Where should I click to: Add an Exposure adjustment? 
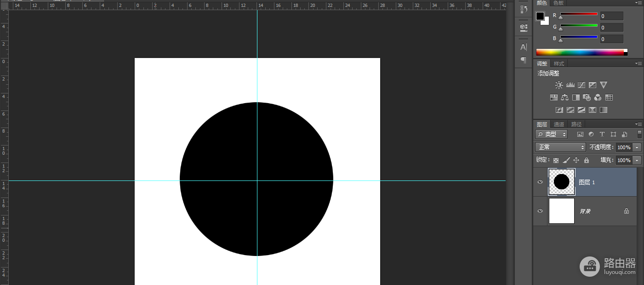tap(593, 85)
